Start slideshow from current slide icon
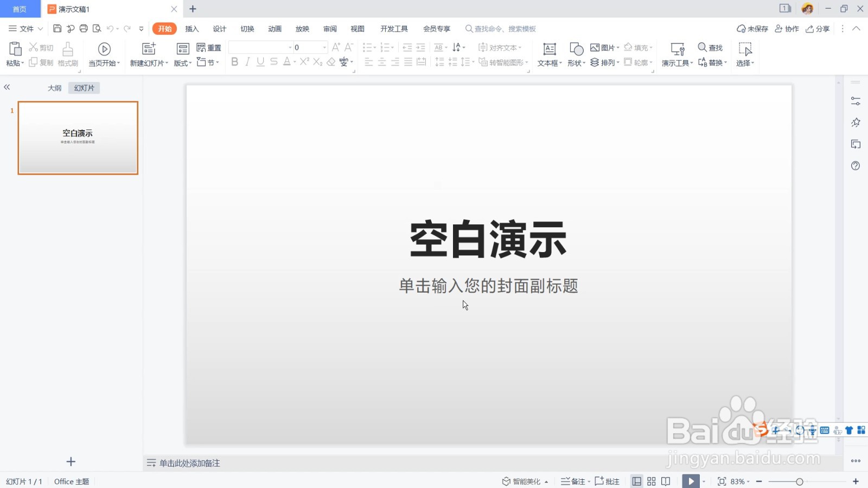This screenshot has width=868, height=488. pos(104,49)
